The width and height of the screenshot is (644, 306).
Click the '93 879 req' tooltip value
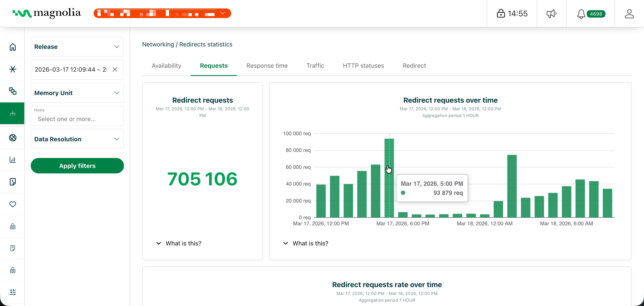click(x=448, y=193)
